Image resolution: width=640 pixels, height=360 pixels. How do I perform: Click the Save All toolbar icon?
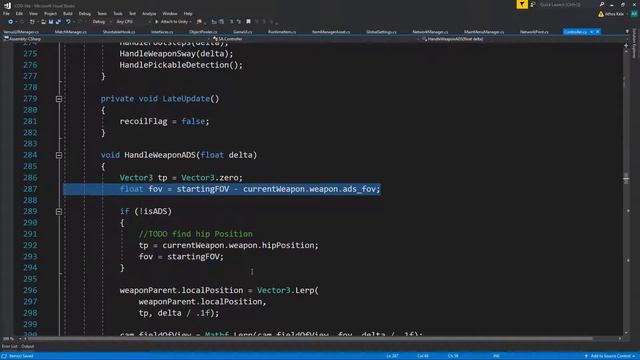tap(58, 22)
